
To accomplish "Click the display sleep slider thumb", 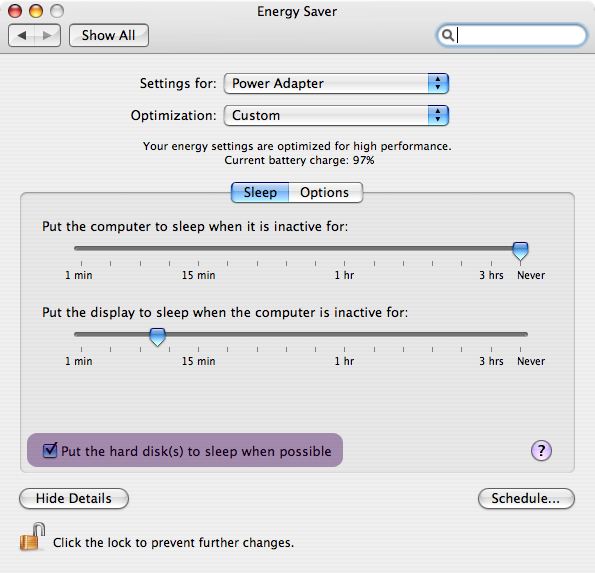I will pos(157,337).
